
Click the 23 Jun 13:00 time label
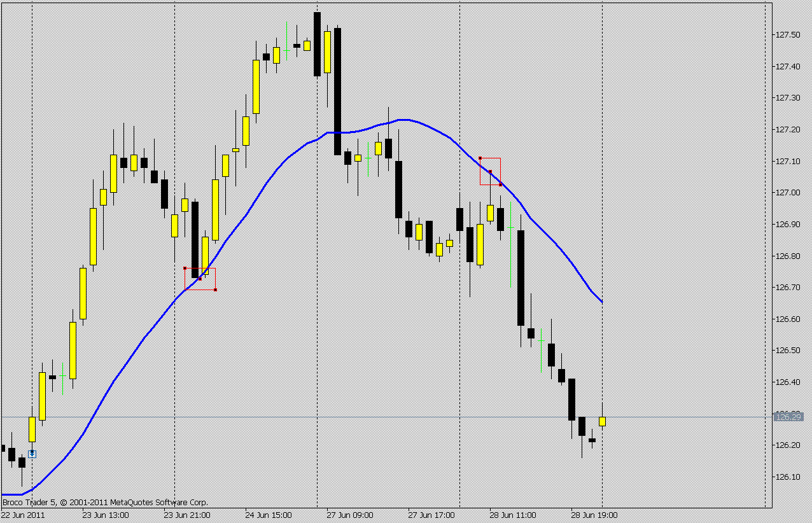pos(106,515)
